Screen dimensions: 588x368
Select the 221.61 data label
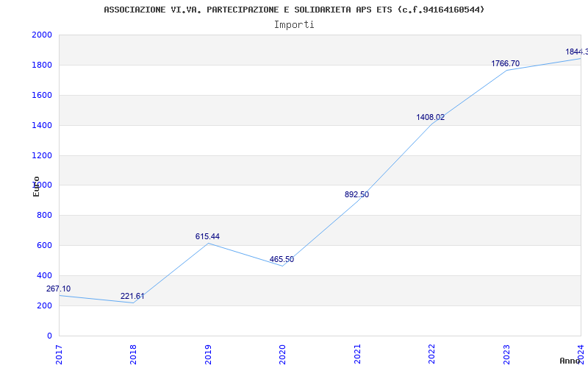[132, 297]
